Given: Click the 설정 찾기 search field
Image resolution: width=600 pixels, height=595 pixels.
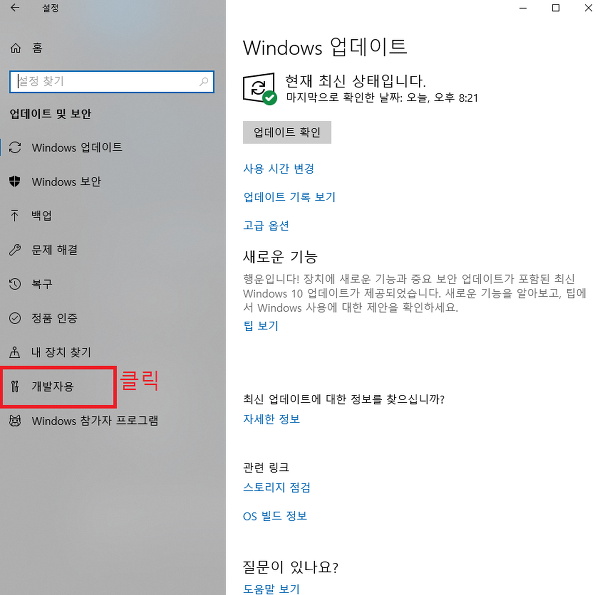Looking at the screenshot, I should pos(111,82).
